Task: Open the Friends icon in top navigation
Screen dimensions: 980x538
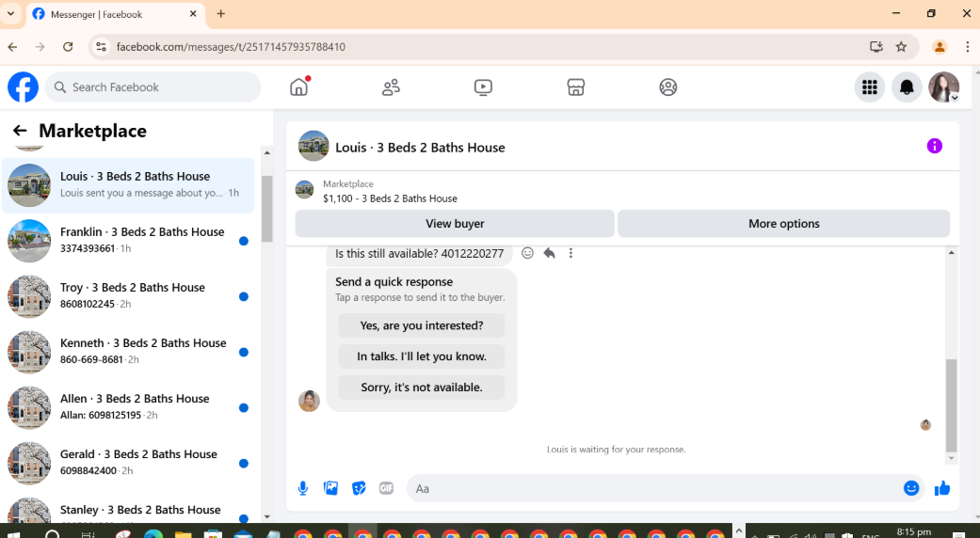Action: click(x=392, y=87)
